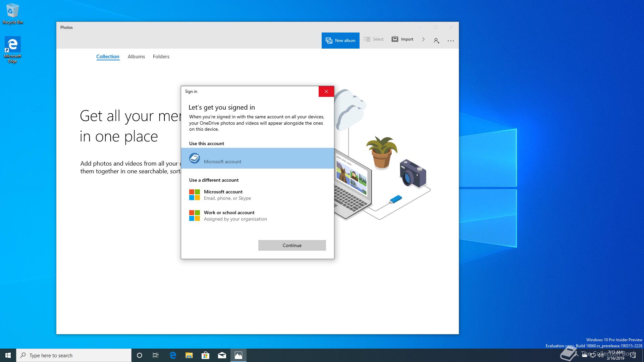Click the Import tray icon
The height and width of the screenshot is (362, 644).
click(x=395, y=39)
